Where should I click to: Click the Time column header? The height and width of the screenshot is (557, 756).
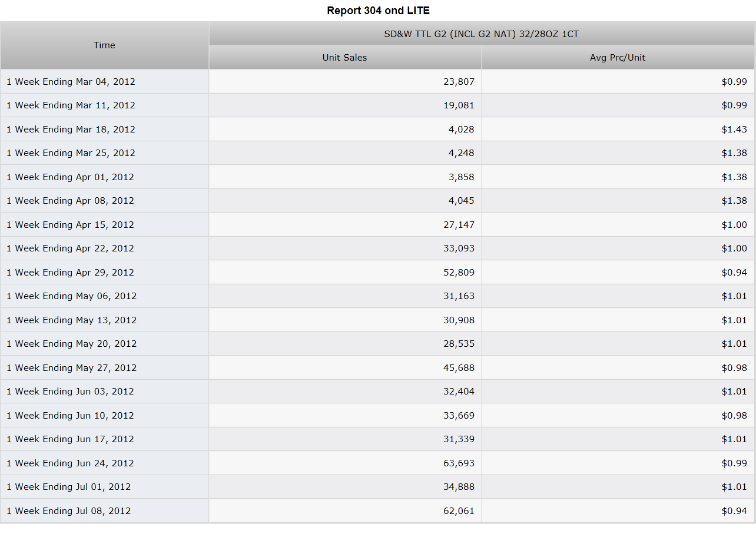105,45
